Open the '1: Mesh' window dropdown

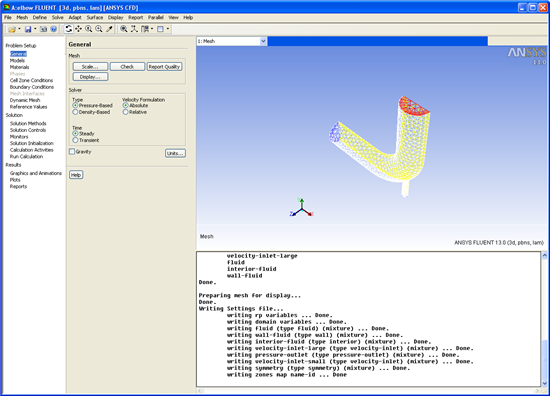point(263,41)
